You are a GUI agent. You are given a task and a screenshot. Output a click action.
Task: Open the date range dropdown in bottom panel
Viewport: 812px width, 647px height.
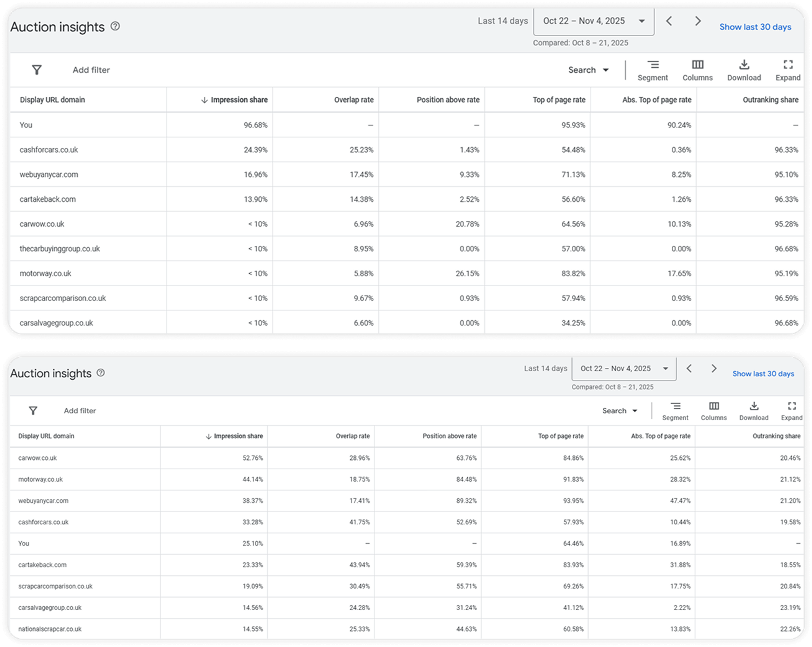pos(624,369)
